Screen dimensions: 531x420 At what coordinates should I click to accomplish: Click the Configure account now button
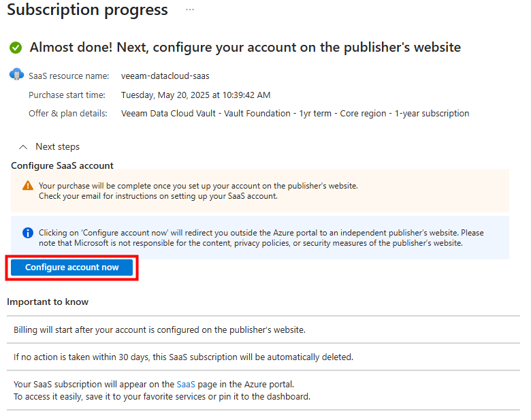pyautogui.click(x=71, y=268)
